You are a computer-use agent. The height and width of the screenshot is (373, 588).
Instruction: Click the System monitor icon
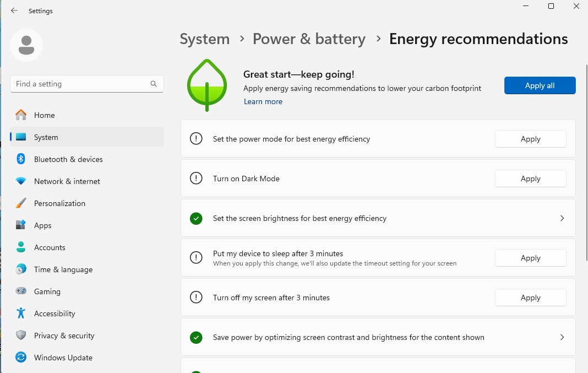pyautogui.click(x=21, y=137)
